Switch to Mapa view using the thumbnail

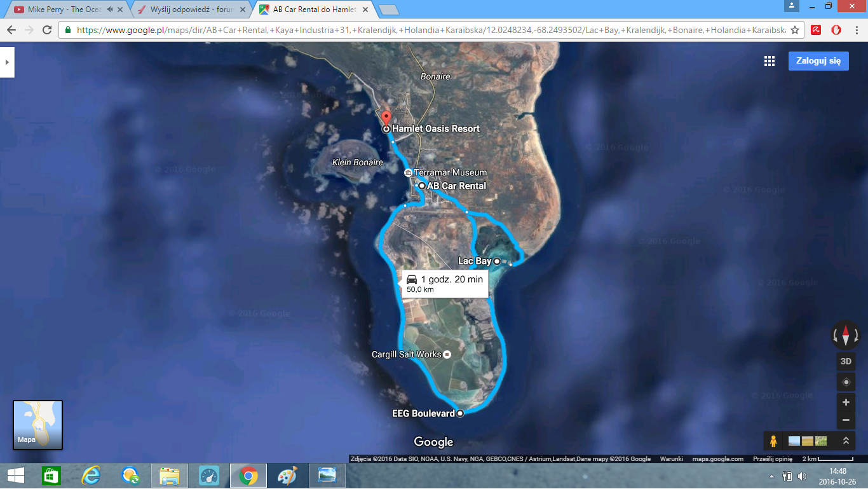pos(38,425)
